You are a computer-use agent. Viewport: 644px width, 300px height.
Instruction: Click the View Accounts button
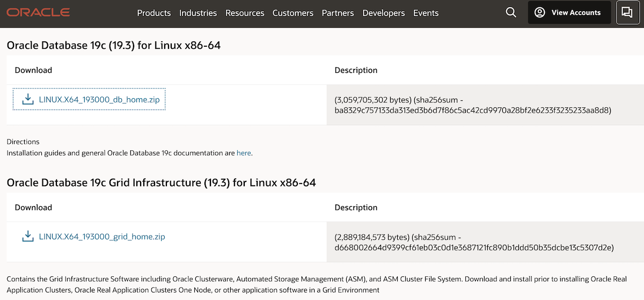point(569,12)
